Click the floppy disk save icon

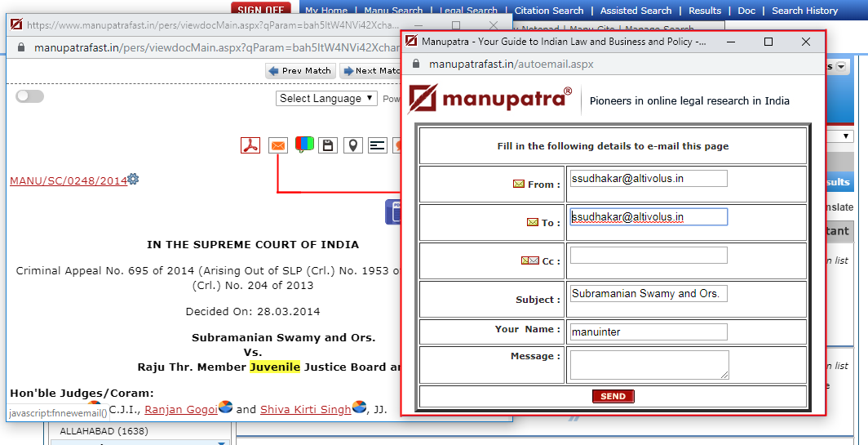click(x=328, y=145)
